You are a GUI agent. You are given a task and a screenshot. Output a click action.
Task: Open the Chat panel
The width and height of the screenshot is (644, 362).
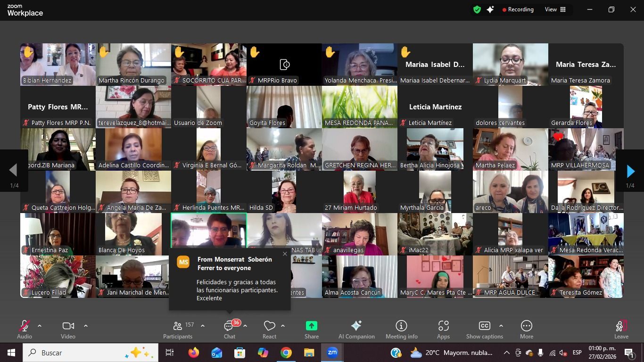(x=230, y=329)
